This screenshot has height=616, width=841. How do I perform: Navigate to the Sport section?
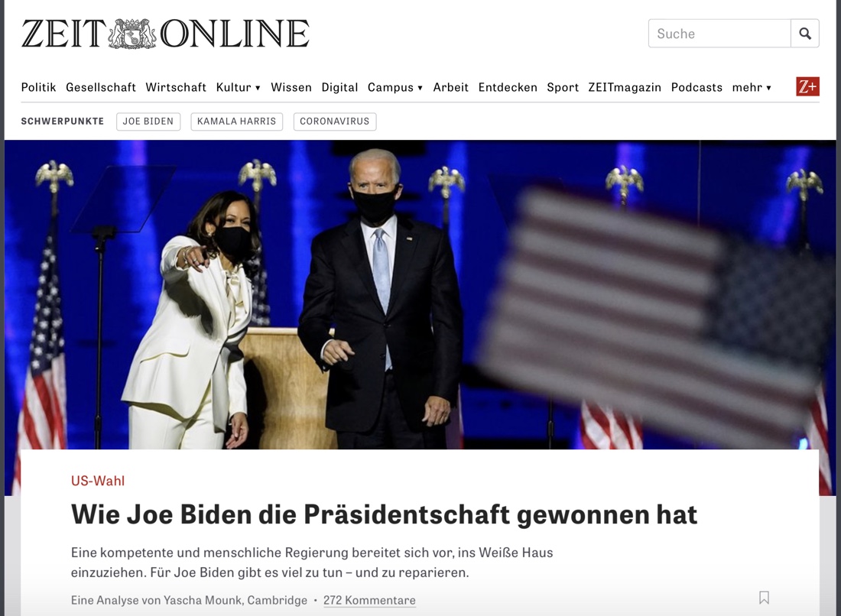point(563,87)
